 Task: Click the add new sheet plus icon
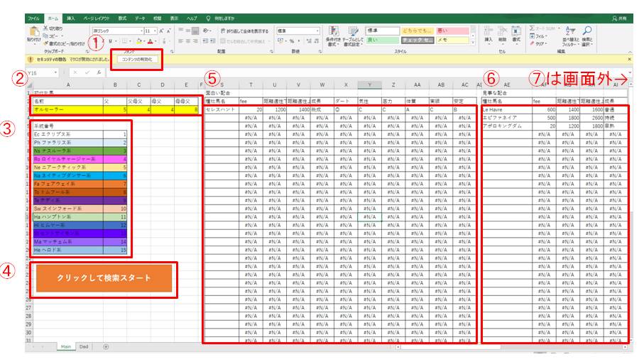[106, 346]
